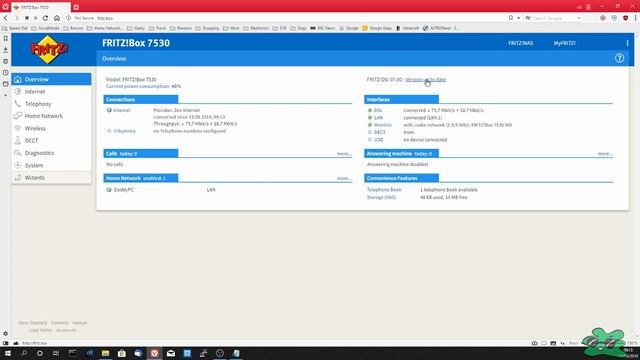Open the Vivaldi downloads panel icon

(5, 50)
